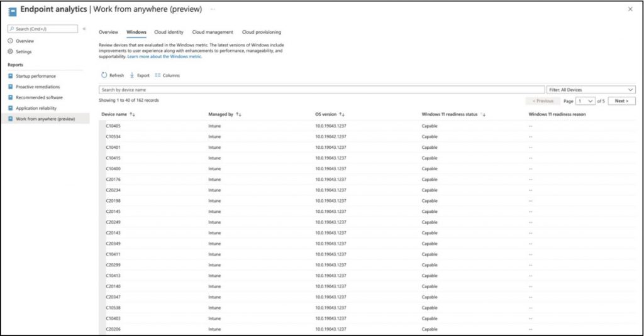The height and width of the screenshot is (336, 644).
Task: Select device row C20299
Action: pos(367,264)
